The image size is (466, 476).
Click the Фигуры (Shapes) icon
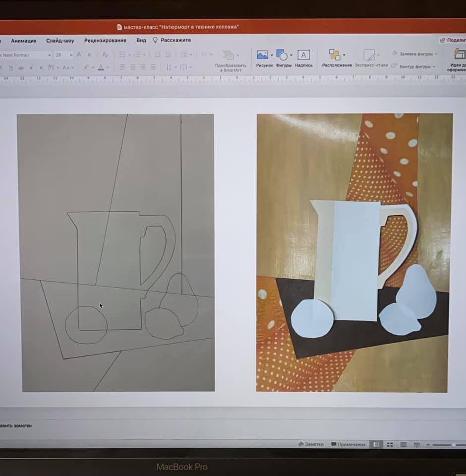282,55
